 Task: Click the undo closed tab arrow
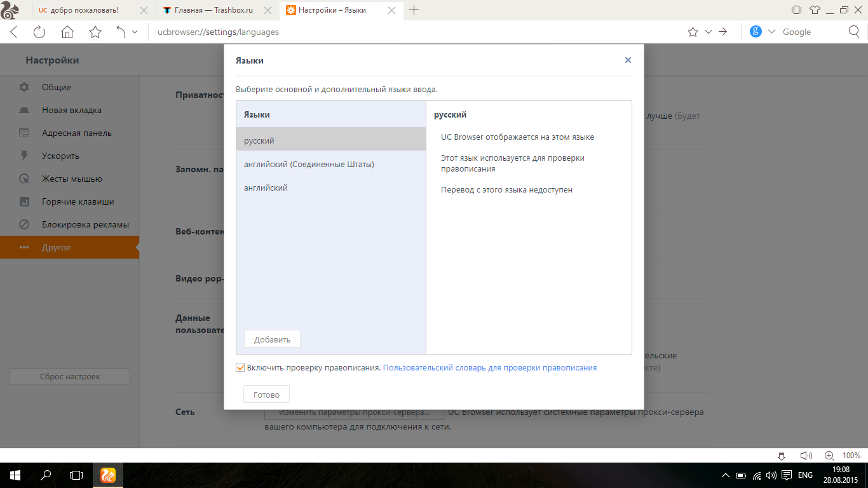121,32
